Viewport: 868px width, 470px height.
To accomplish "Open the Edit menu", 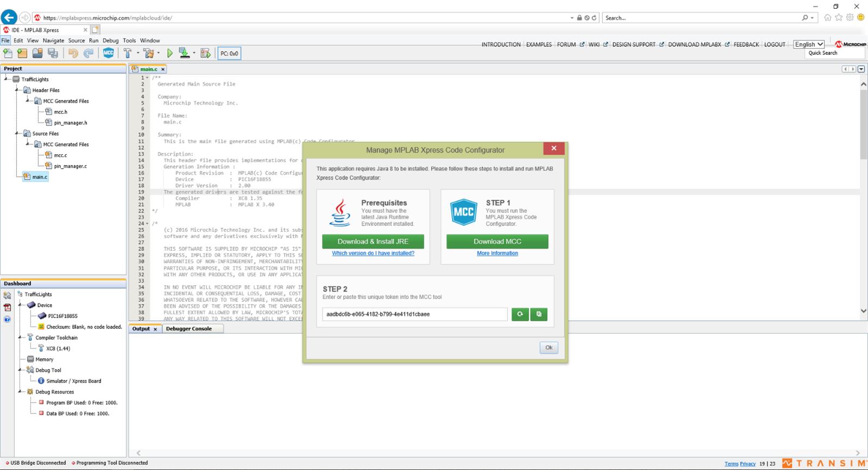I will [18, 41].
